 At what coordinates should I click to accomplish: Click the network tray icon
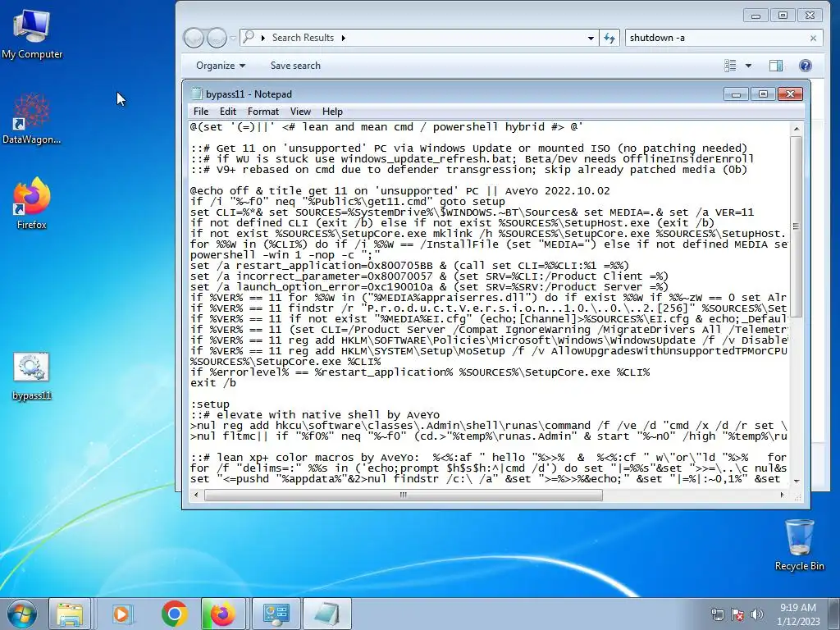(x=717, y=614)
